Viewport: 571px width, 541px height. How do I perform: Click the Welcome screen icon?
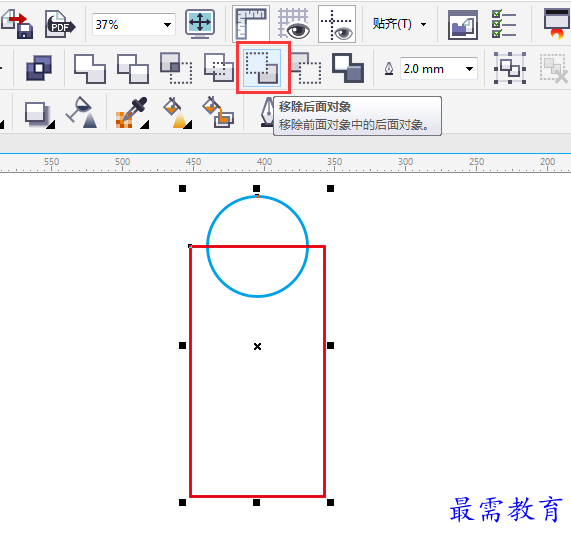click(462, 24)
